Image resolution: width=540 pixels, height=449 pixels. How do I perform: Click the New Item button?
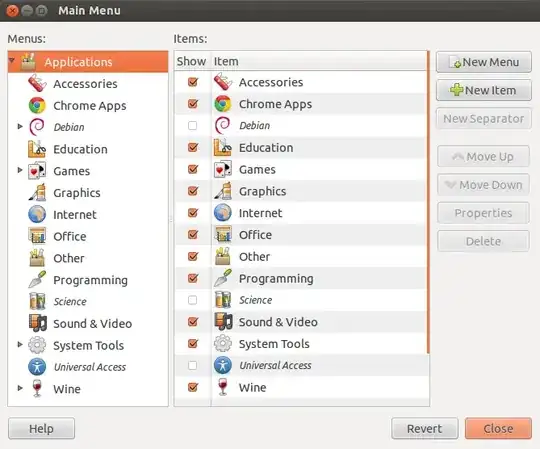click(x=484, y=90)
